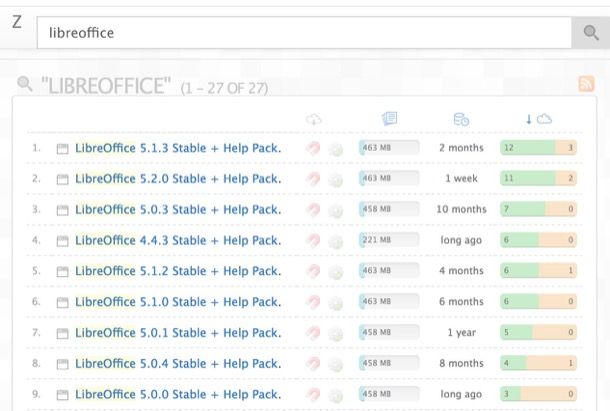Click the '8 months' age text
610x411 pixels.
point(461,363)
